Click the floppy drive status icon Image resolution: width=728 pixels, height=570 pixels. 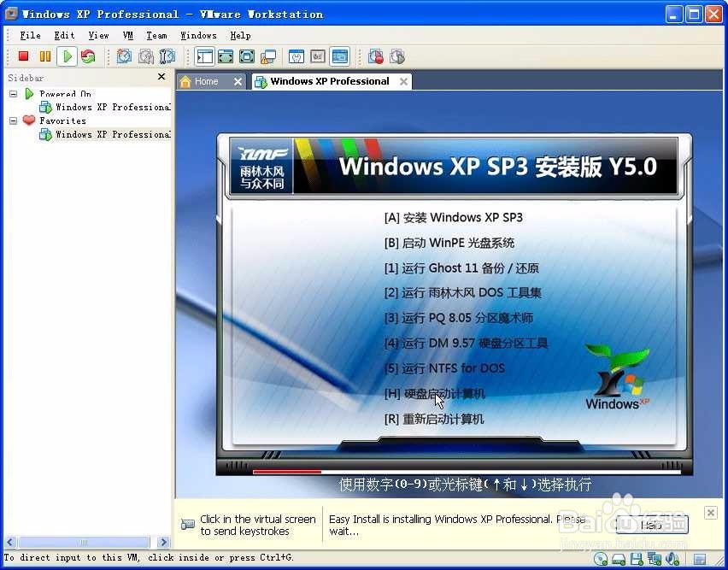pyautogui.click(x=636, y=559)
